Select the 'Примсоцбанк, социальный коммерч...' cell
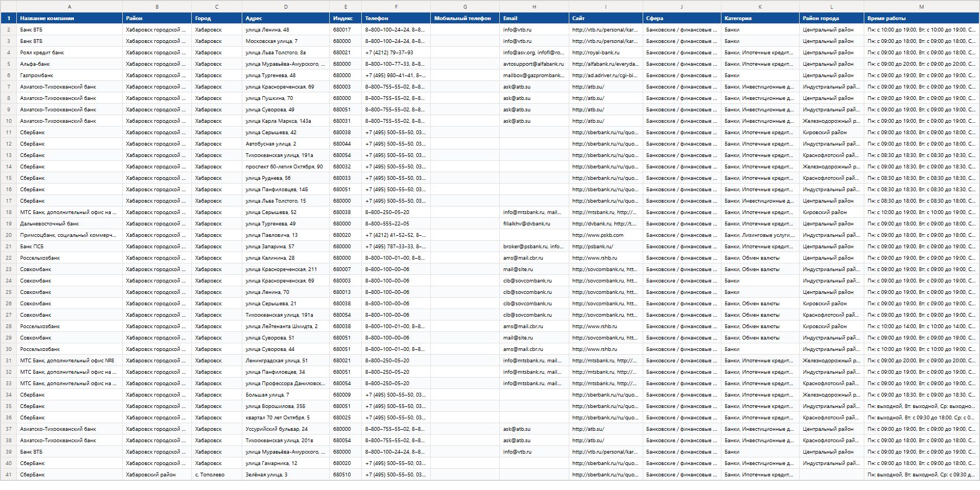 click(70, 235)
